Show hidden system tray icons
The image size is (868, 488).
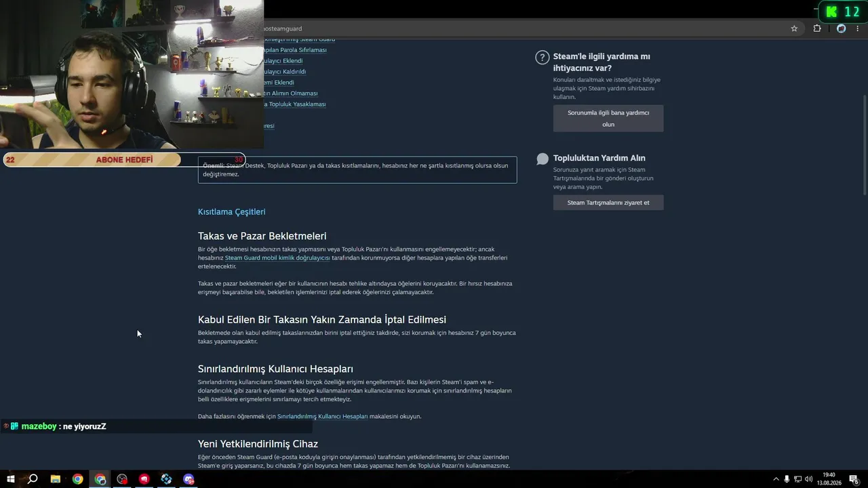(x=776, y=479)
